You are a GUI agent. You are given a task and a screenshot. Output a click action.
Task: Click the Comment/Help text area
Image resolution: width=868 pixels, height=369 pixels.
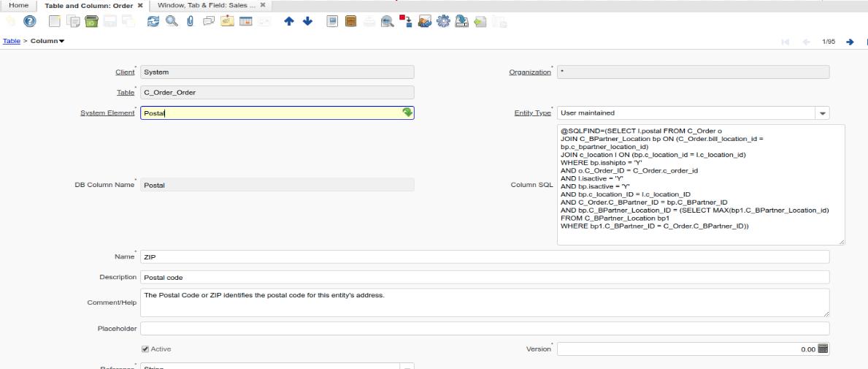pyautogui.click(x=485, y=303)
